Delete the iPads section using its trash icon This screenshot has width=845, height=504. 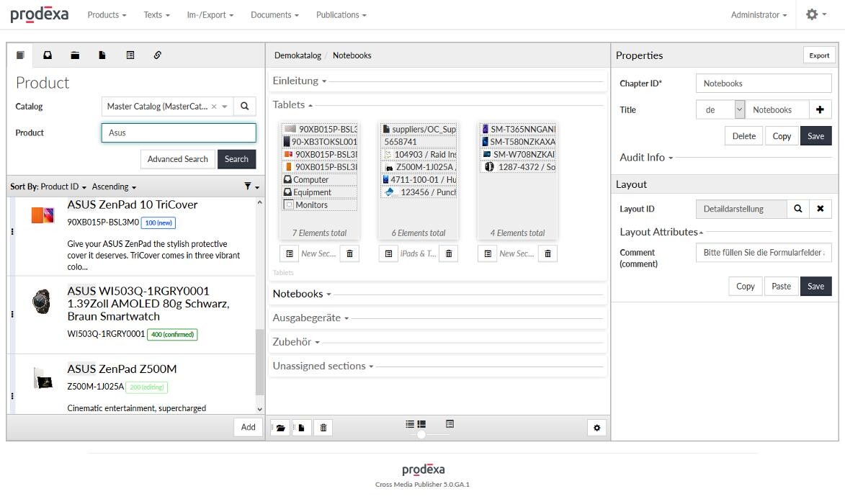pyautogui.click(x=449, y=253)
